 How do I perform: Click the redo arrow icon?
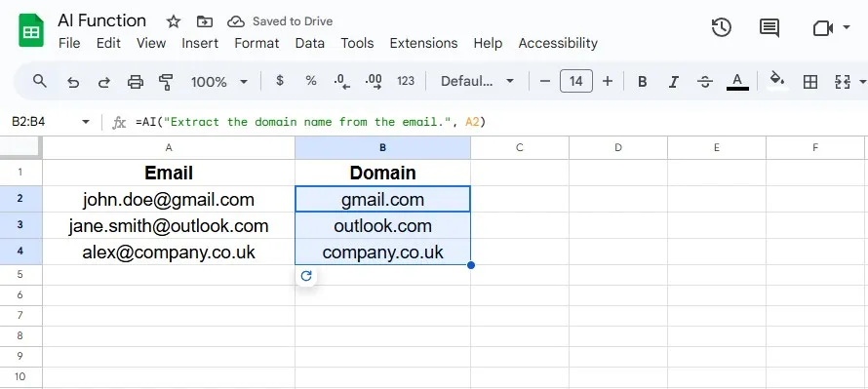click(103, 82)
